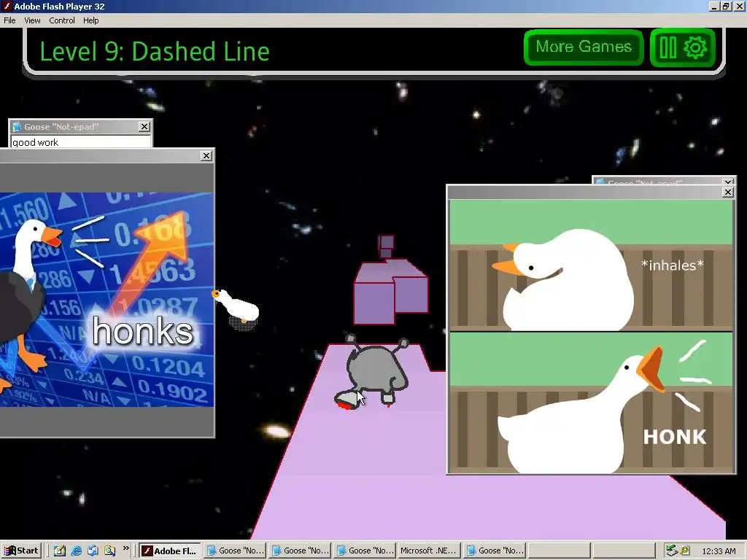
Task: Click the honks stock market meme image
Action: (x=107, y=299)
